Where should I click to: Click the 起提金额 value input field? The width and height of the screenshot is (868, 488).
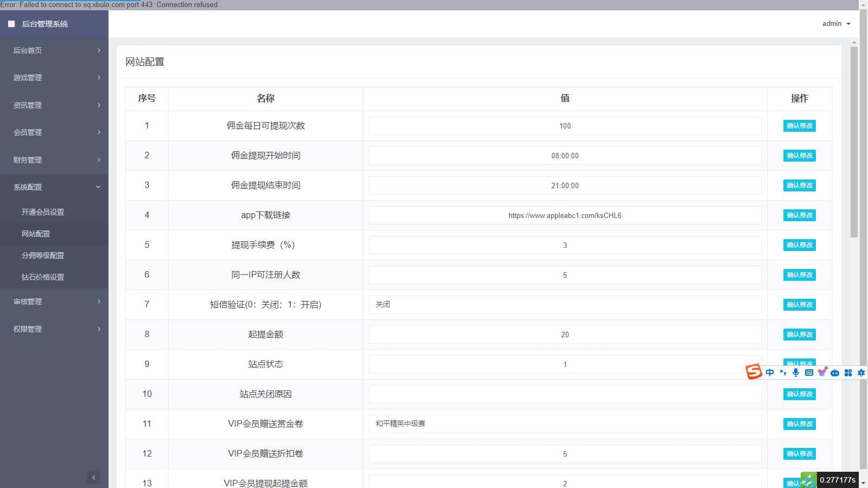pos(565,335)
